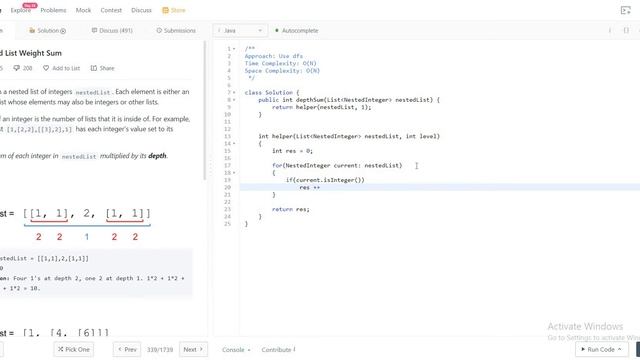Screen dimensions: 640x360
Task: Go to the Prev problem
Action: (127, 349)
